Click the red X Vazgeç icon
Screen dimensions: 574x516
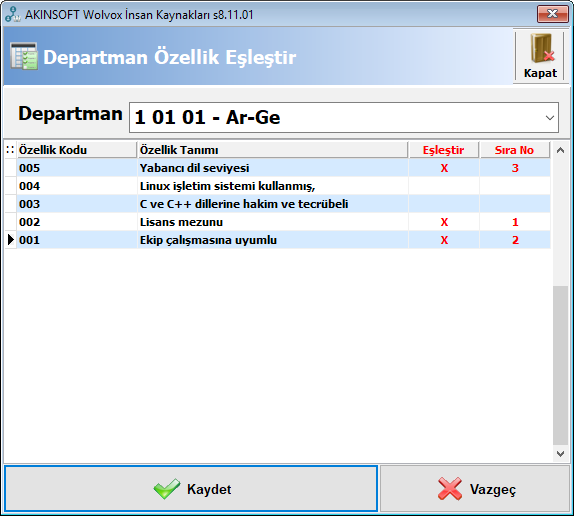450,489
